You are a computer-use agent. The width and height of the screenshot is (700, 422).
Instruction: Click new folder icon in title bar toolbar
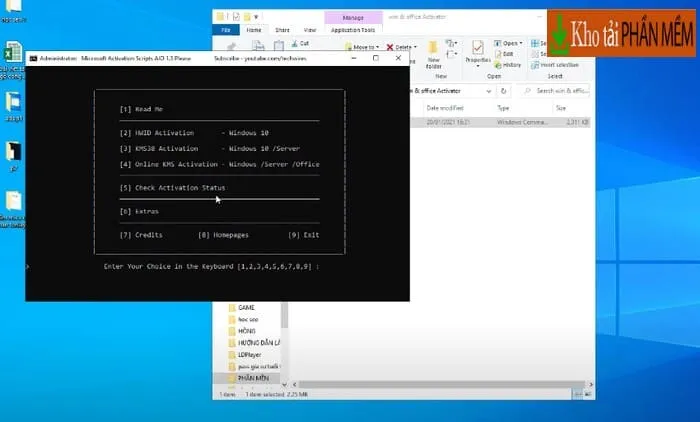click(x=247, y=17)
